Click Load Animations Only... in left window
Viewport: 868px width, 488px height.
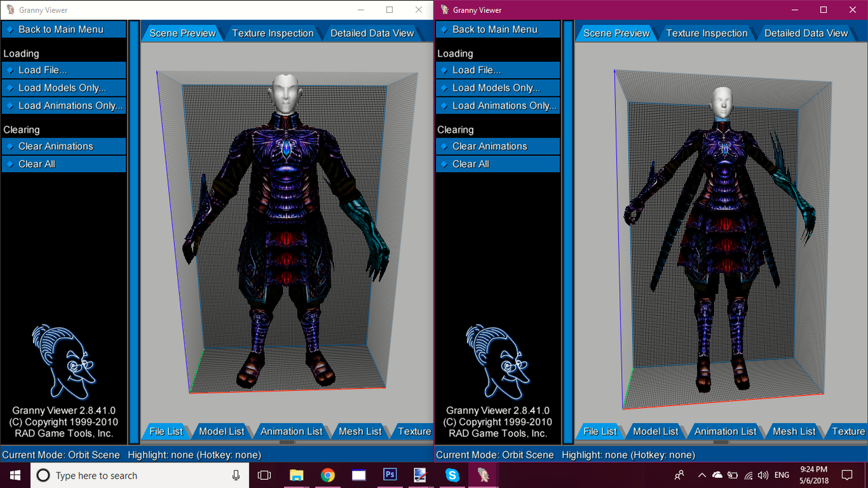point(64,105)
